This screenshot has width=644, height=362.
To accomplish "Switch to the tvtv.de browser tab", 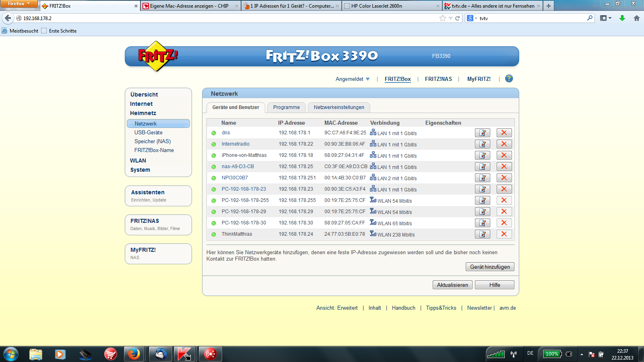I will [x=493, y=6].
